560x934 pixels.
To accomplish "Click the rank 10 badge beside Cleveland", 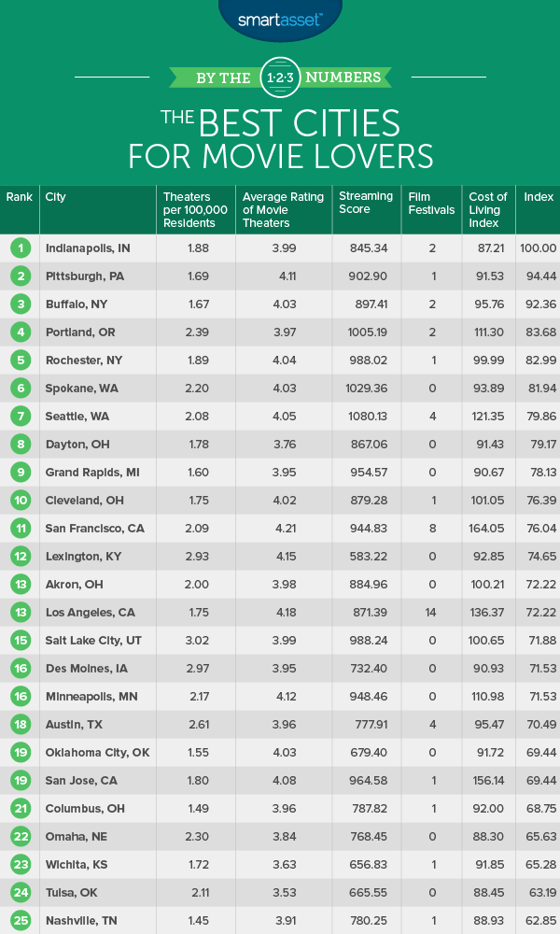I will tap(19, 502).
